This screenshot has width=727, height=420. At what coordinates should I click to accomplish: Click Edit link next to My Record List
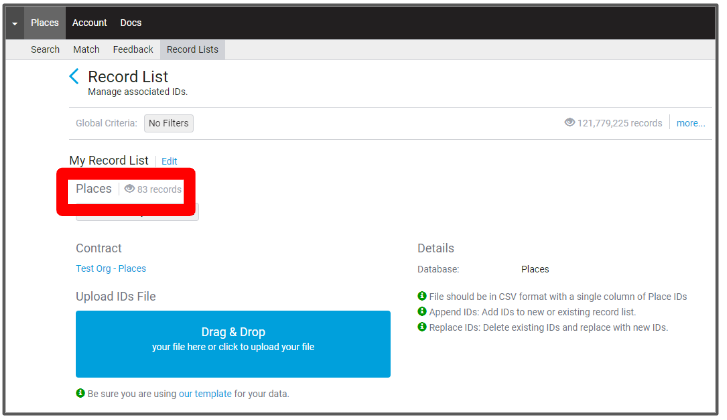(x=169, y=161)
